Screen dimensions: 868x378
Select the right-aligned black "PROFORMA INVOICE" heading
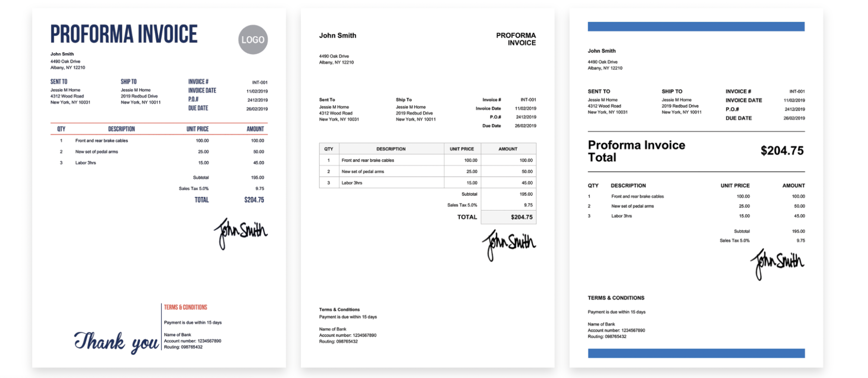pos(516,39)
